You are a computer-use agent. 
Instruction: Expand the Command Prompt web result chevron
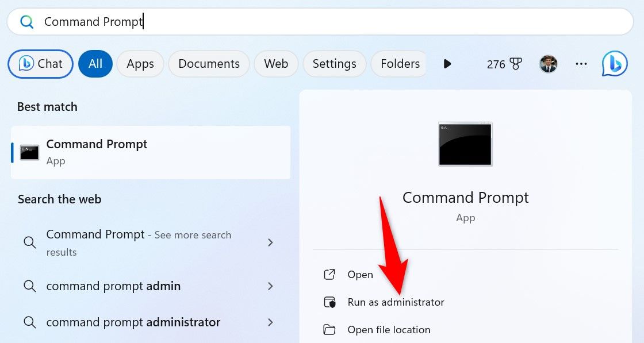(270, 242)
